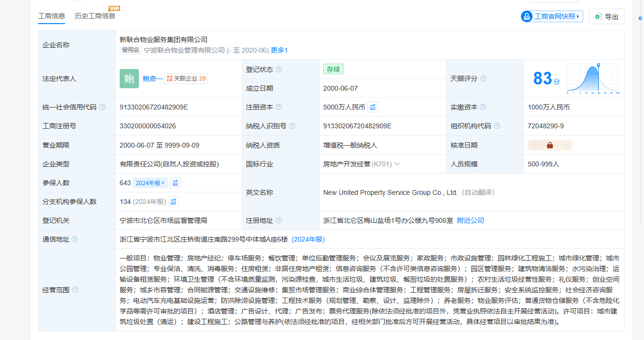Expand 更多1 former company names
644x340 pixels.
pos(279,50)
